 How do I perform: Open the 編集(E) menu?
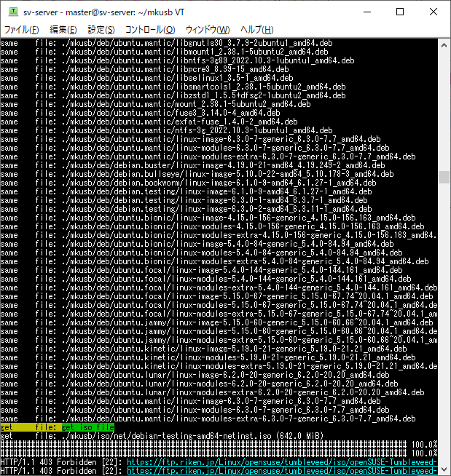(x=63, y=30)
